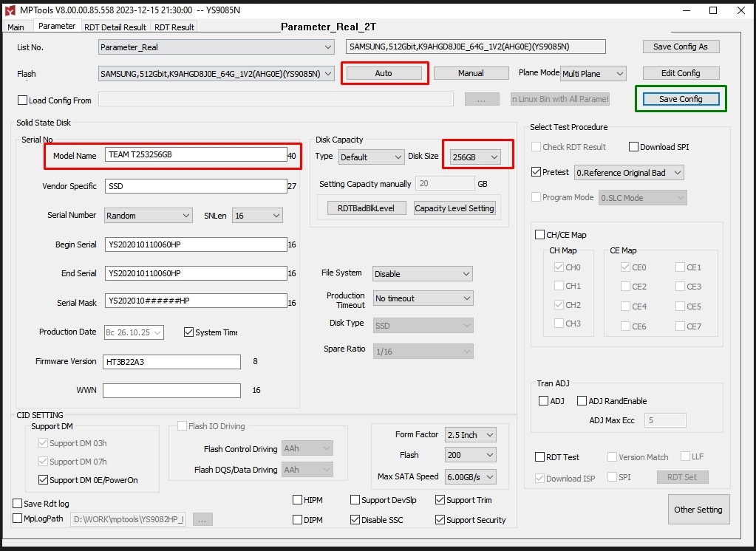Click the Save Config button
This screenshot has height=551, width=756.
(x=681, y=99)
